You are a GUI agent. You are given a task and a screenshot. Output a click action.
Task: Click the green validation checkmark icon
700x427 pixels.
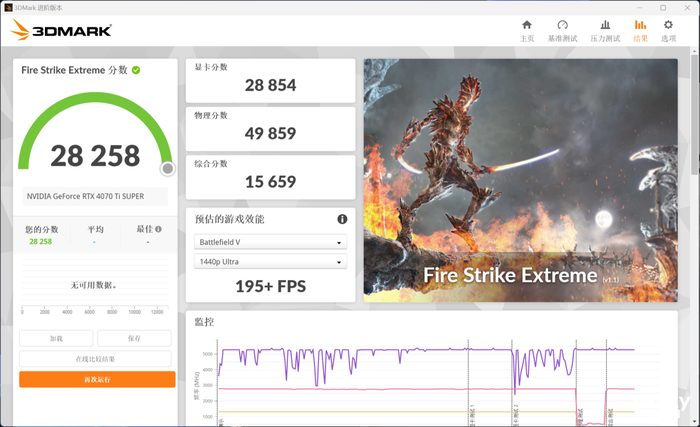tap(136, 70)
